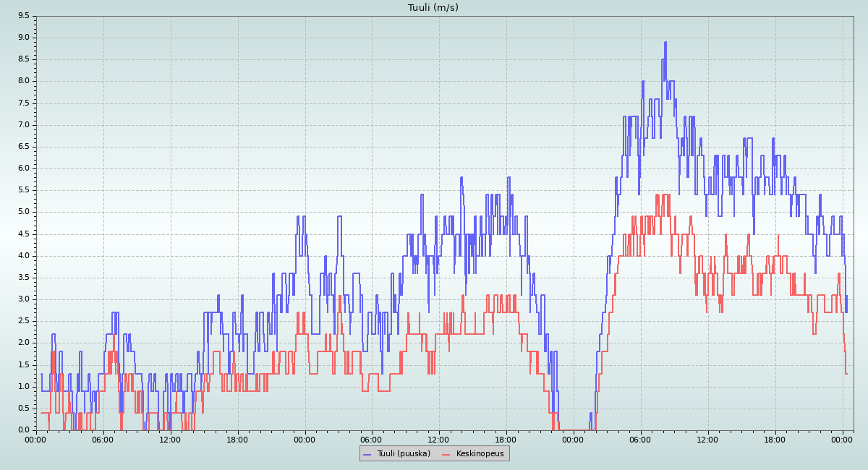This screenshot has width=868, height=470.
Task: Click the 1.0 label on y-axis
Action: 23,386
